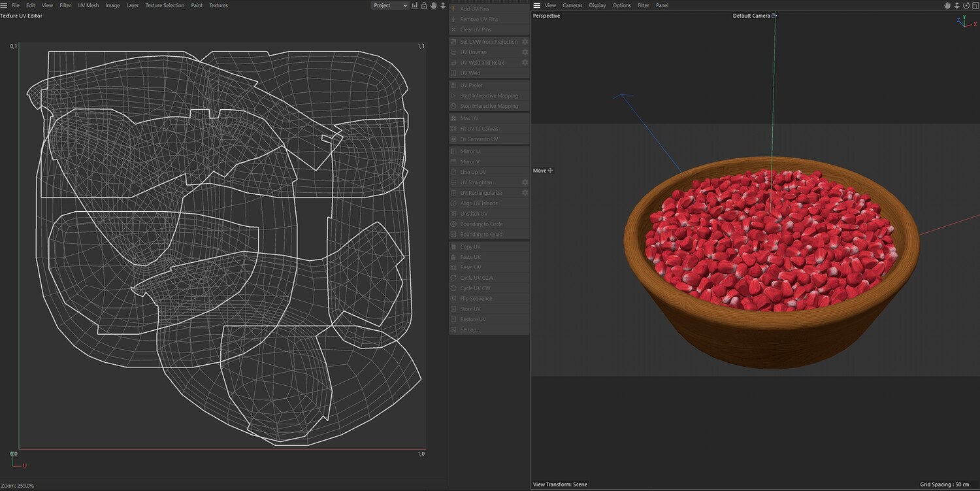The height and width of the screenshot is (491, 980).
Task: Click the Paste UV button
Action: coord(489,257)
